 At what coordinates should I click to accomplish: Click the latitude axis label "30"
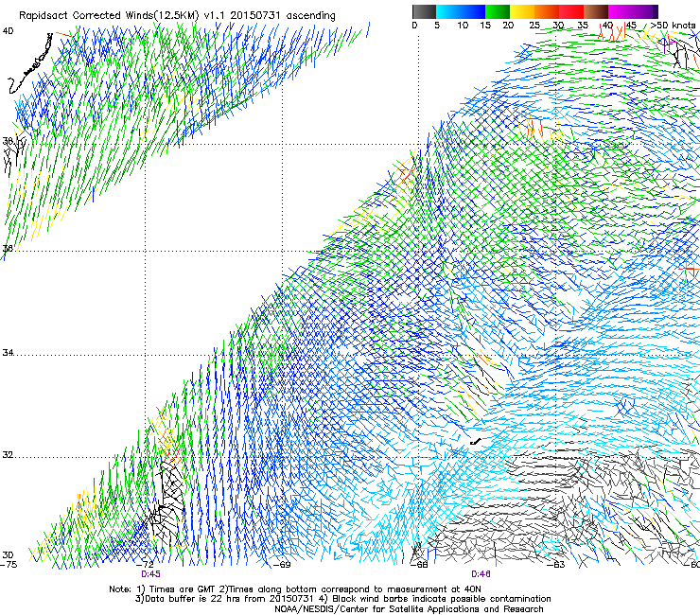pos(8,555)
